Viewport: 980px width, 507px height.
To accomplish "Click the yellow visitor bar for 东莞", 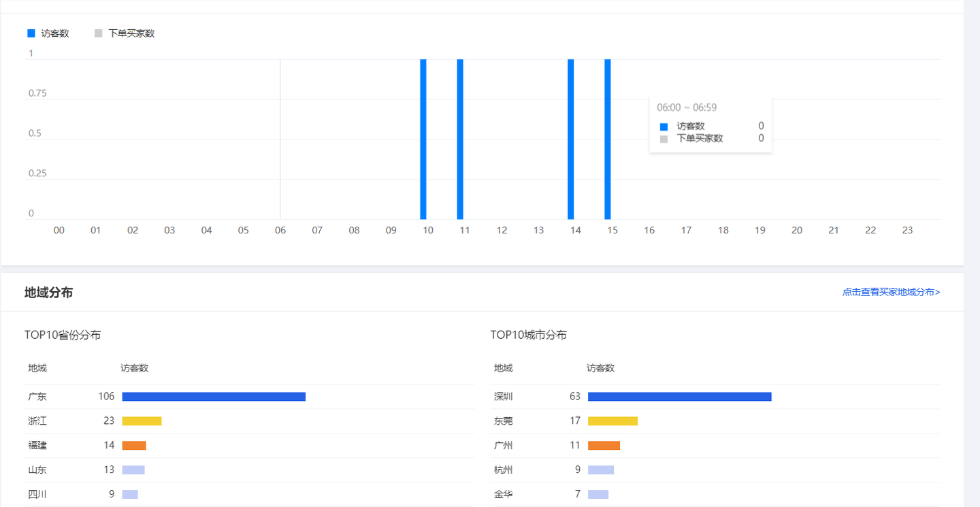I will [x=612, y=421].
